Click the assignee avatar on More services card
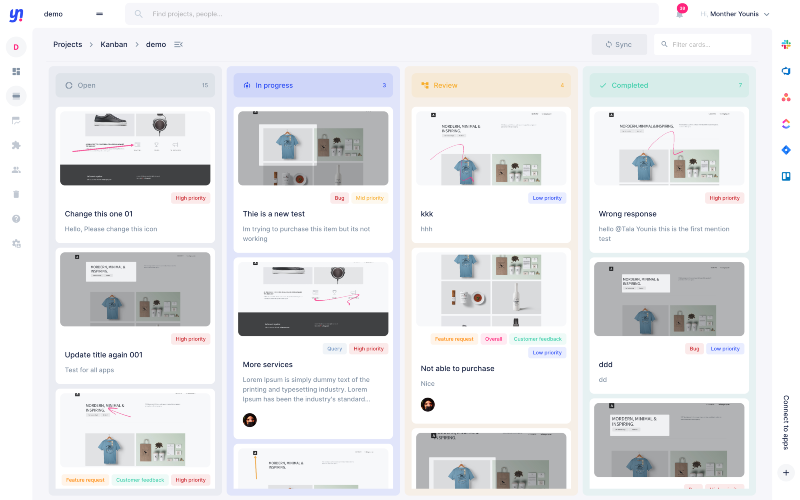800x500 pixels. tap(249, 420)
